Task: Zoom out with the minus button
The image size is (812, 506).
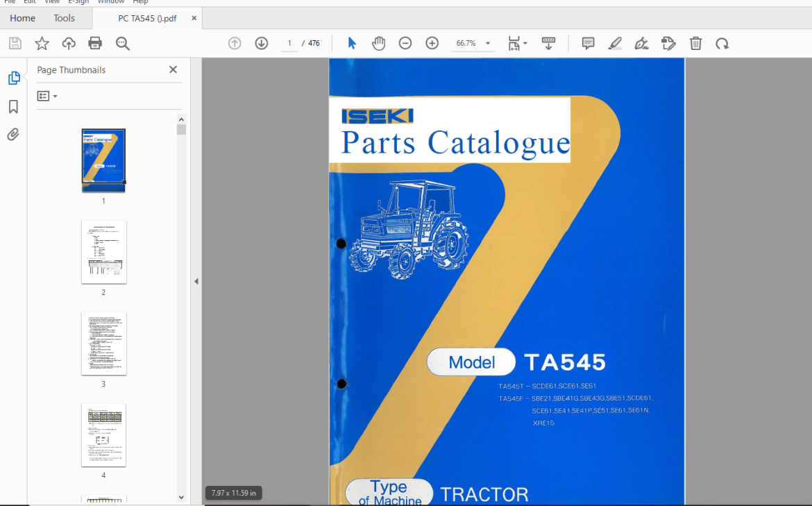Action: click(405, 44)
